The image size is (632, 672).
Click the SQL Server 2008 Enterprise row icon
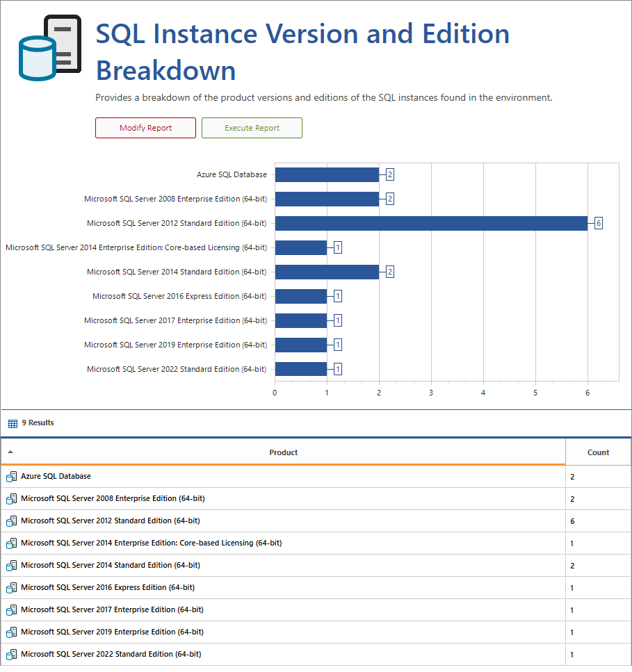[11, 499]
